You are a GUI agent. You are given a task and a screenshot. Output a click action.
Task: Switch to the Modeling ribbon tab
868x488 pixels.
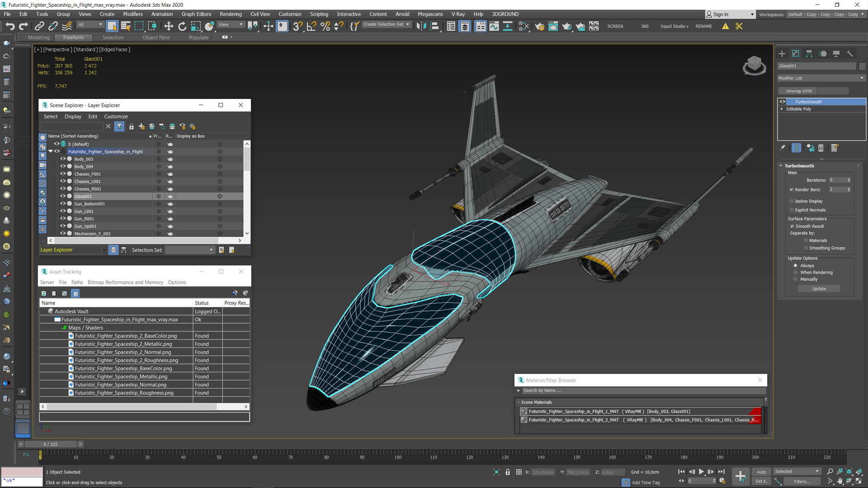[x=38, y=38]
